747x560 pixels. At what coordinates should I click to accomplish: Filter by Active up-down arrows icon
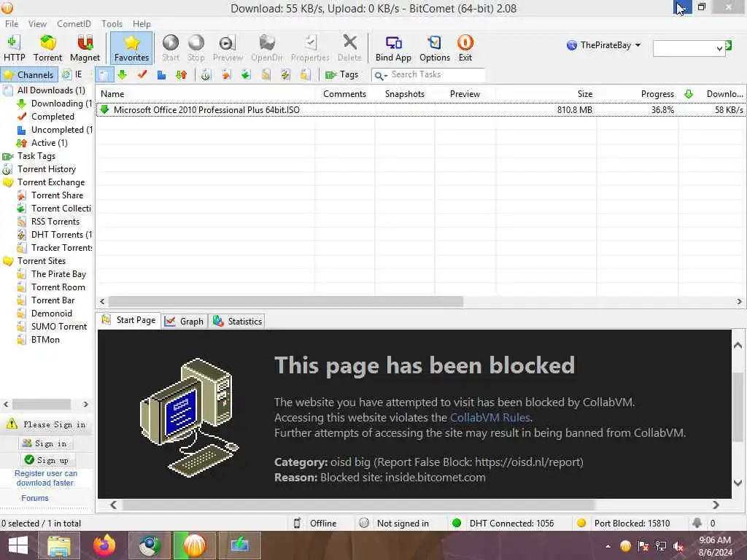click(x=181, y=75)
